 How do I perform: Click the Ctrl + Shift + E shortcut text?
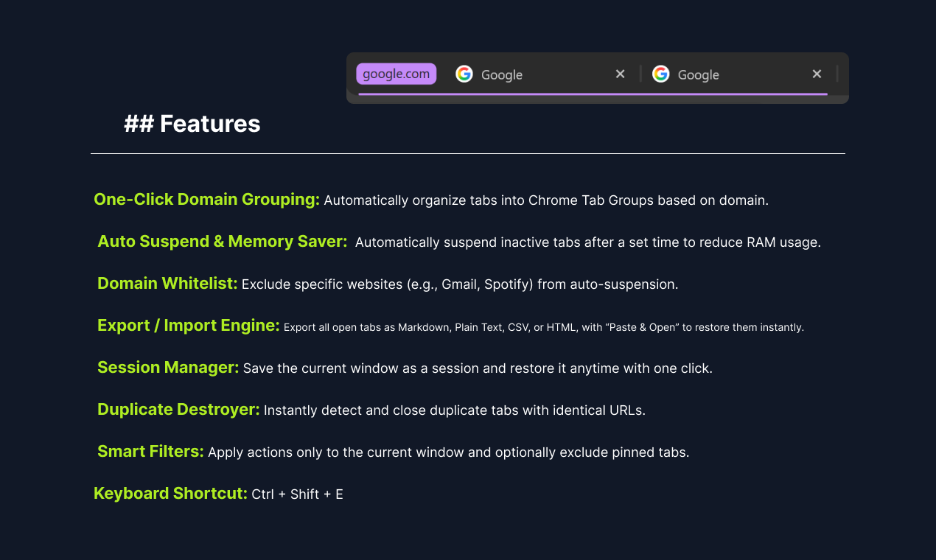[298, 494]
